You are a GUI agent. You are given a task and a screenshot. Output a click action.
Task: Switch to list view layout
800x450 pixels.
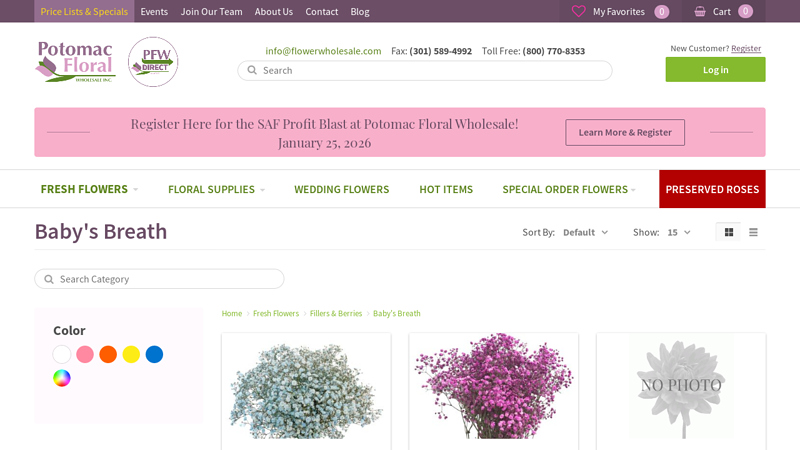coord(753,232)
